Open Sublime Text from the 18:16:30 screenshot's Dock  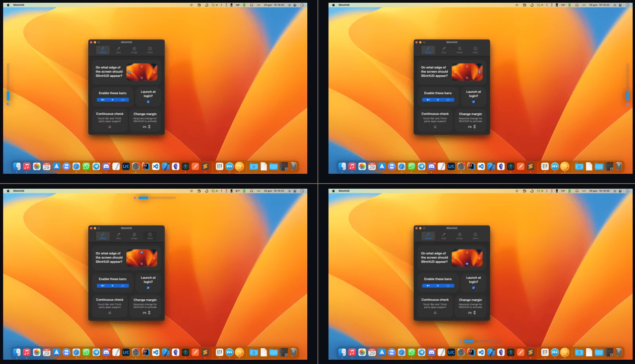[205, 166]
